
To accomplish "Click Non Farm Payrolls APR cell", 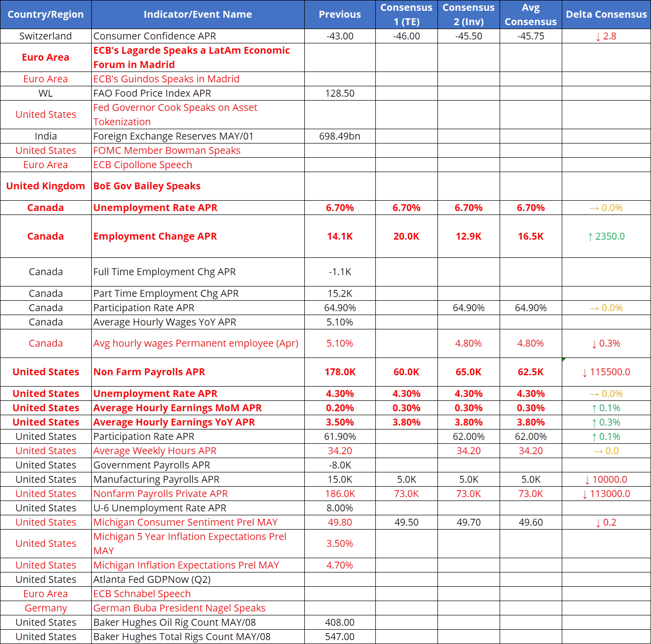I will coord(198,372).
